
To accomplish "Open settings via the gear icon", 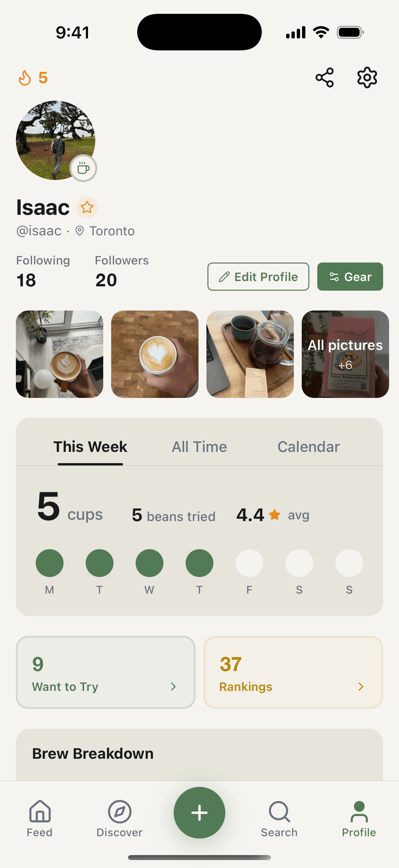I will click(367, 77).
